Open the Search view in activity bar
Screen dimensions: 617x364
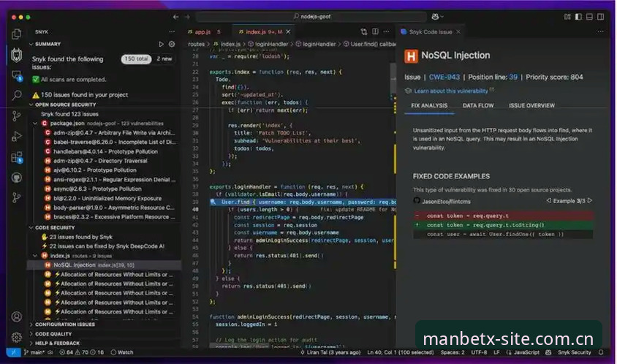pos(17,95)
